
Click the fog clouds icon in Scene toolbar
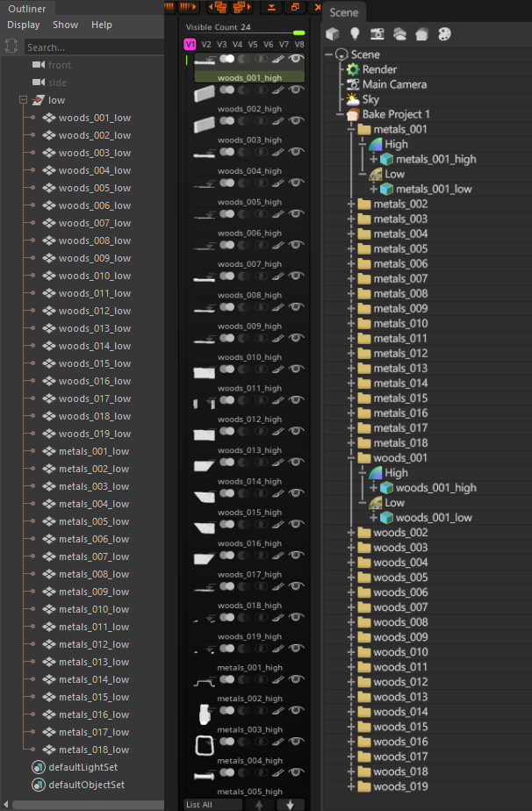click(x=399, y=34)
